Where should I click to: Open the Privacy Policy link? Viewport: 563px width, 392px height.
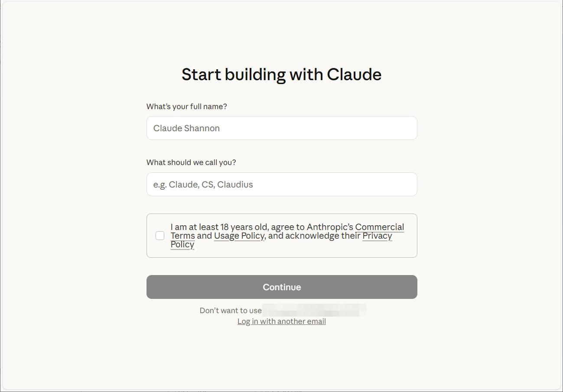point(377,236)
